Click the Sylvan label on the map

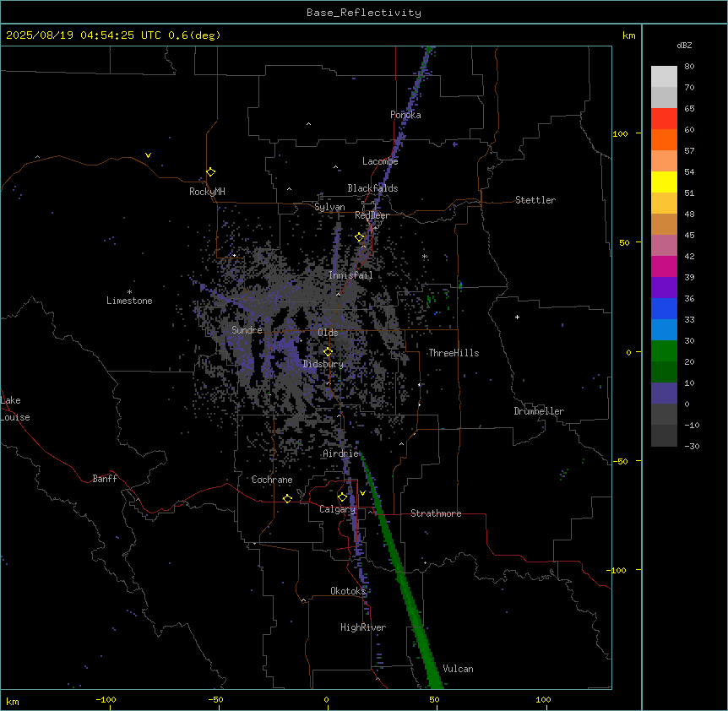click(329, 207)
